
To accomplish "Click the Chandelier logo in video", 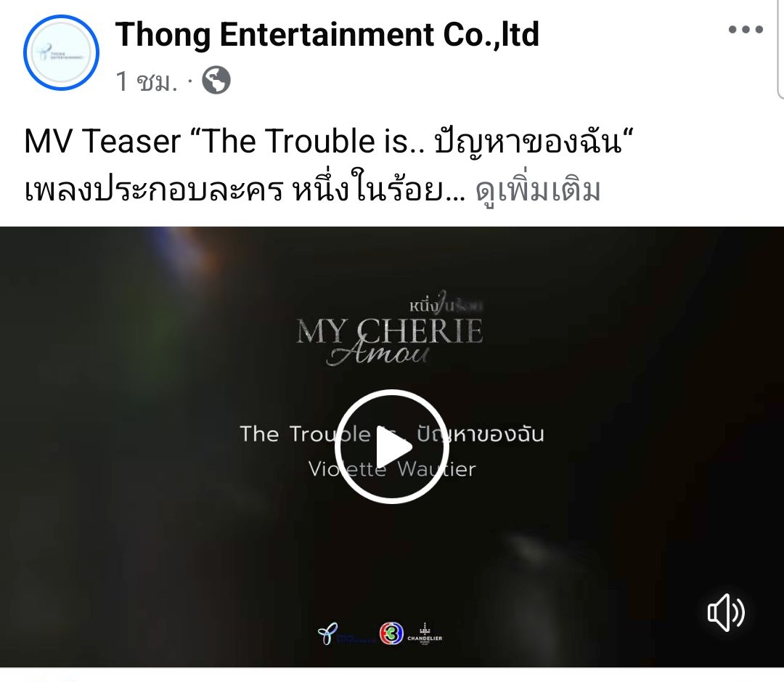I will point(425,633).
